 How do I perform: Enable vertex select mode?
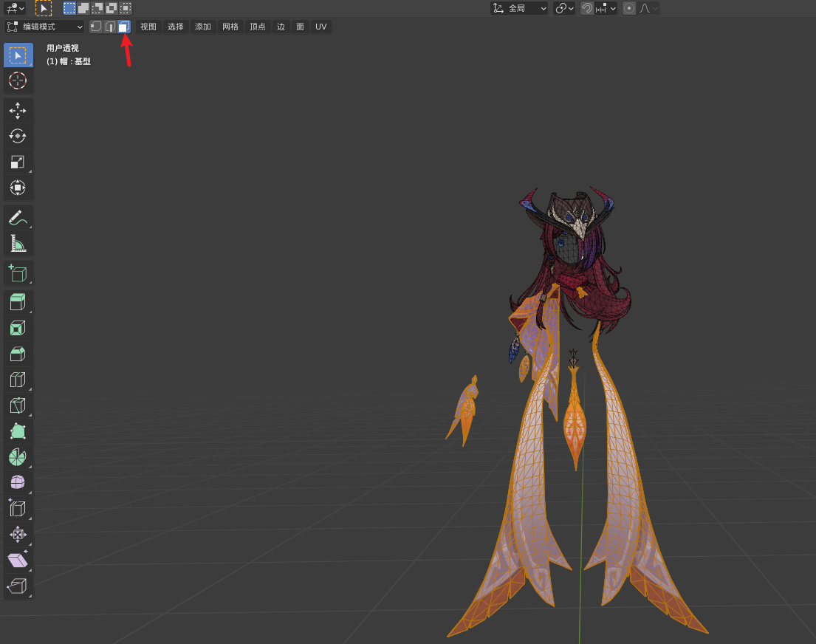click(96, 27)
